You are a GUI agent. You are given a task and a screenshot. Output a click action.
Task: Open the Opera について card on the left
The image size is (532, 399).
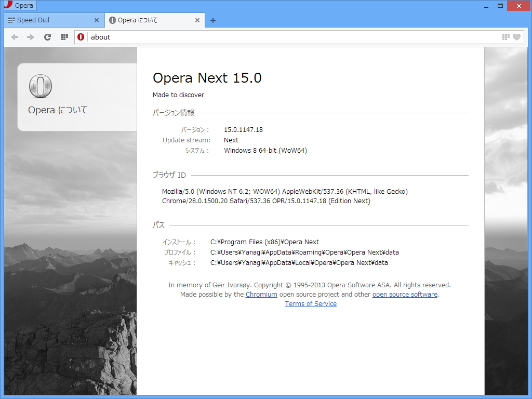click(x=77, y=97)
